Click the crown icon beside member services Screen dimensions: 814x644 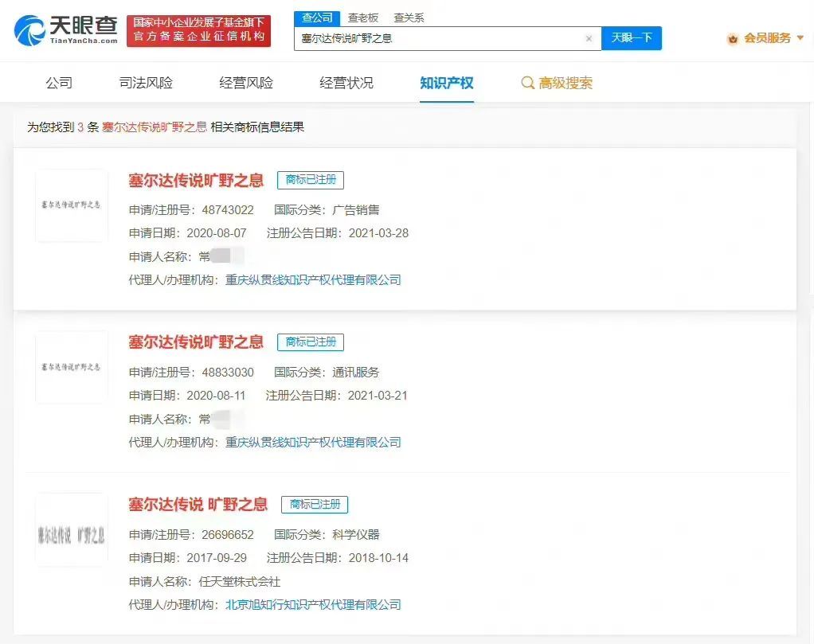tap(733, 38)
